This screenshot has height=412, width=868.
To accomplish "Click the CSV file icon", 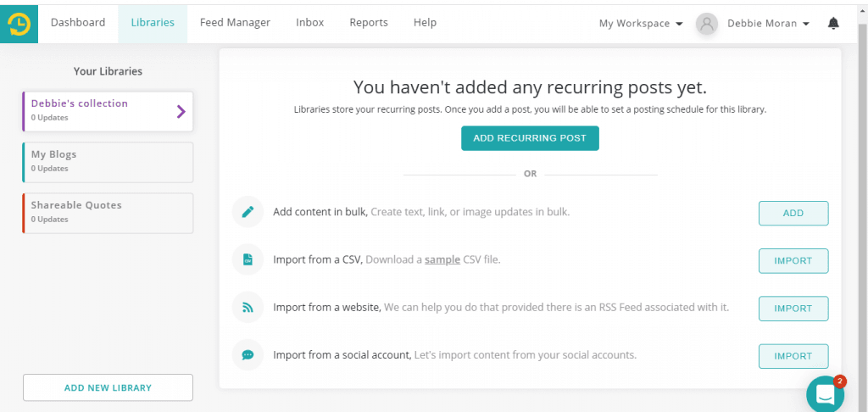I will 248,259.
